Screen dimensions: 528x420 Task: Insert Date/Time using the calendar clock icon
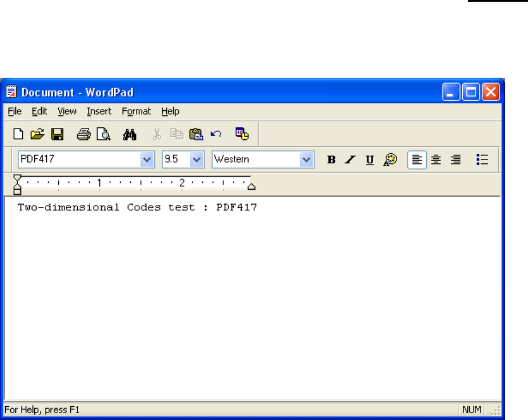(x=242, y=134)
